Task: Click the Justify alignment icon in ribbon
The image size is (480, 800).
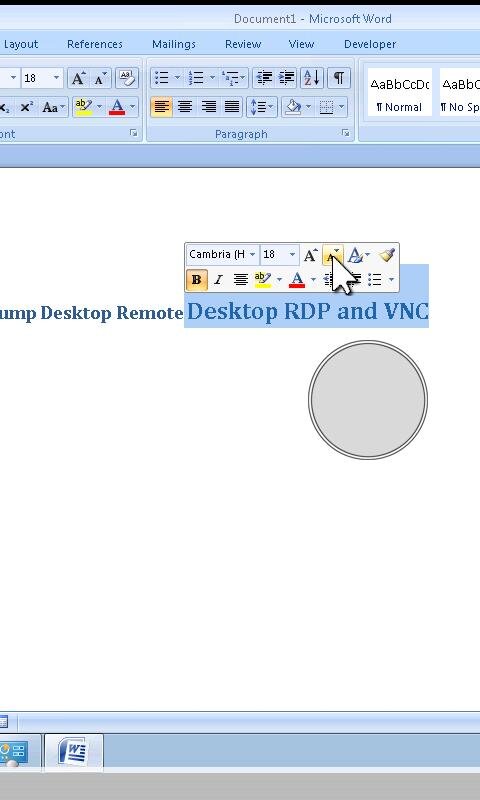Action: [x=232, y=107]
